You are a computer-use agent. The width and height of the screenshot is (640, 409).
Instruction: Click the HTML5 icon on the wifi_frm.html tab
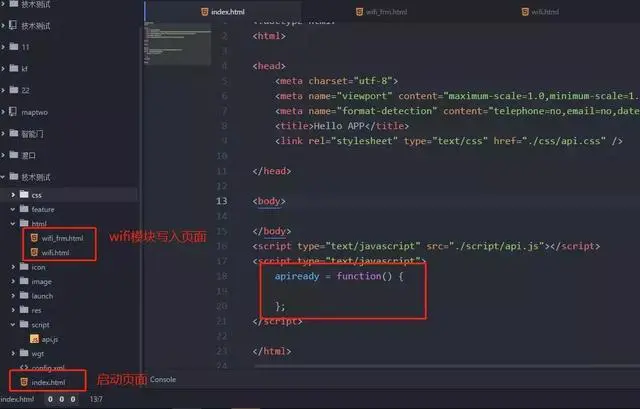pyautogui.click(x=359, y=12)
